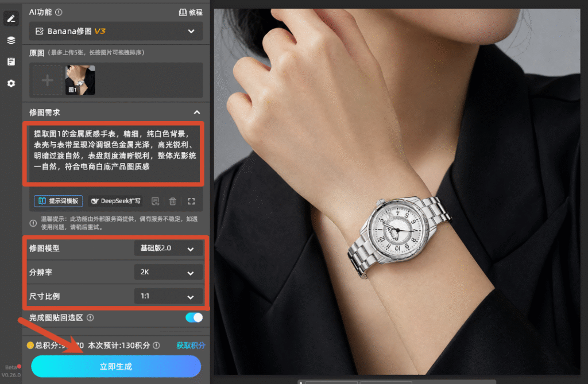Viewport: 588px width, 384px height.
Task: Open the settings gear sidebar icon
Action: pyautogui.click(x=11, y=83)
